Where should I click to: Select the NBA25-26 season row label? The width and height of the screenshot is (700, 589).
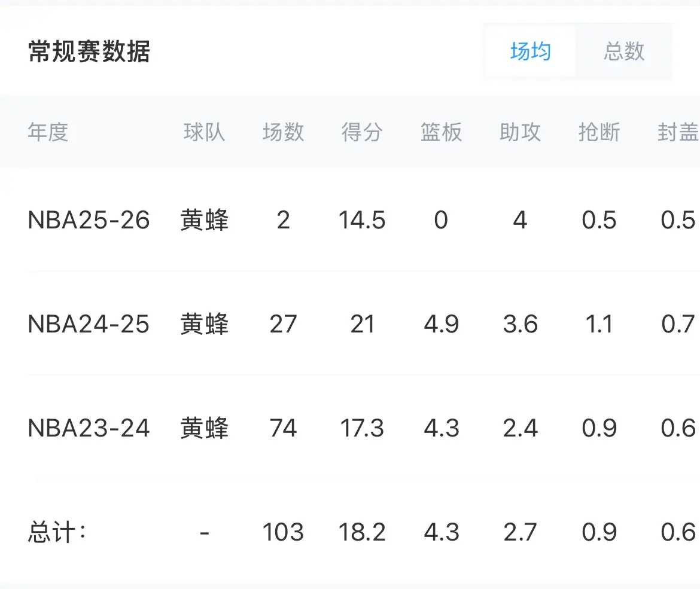click(89, 220)
